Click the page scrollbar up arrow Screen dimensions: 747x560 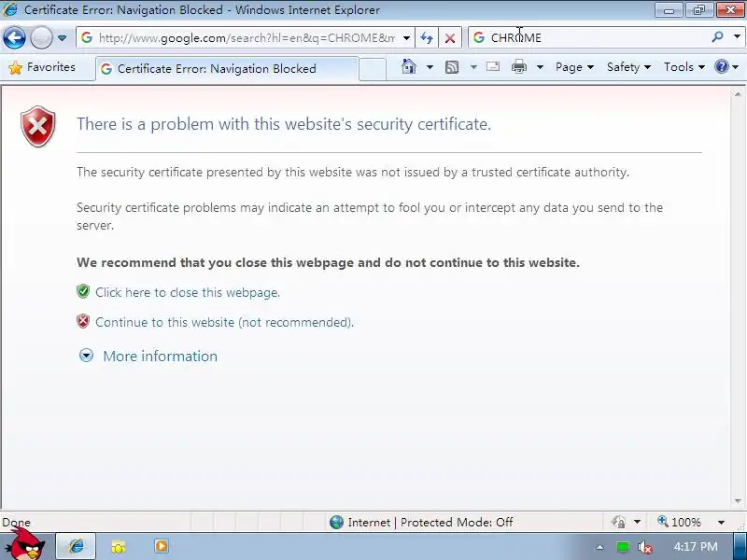click(x=738, y=95)
